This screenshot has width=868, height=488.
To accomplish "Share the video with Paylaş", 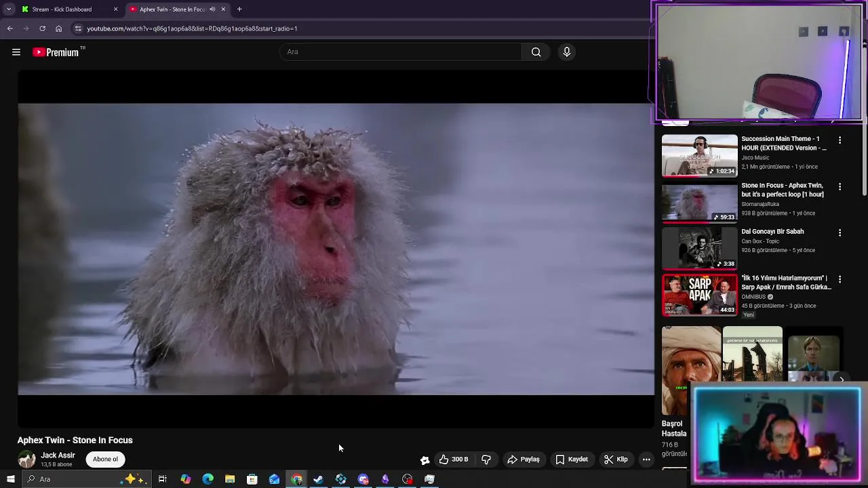I will click(x=524, y=460).
